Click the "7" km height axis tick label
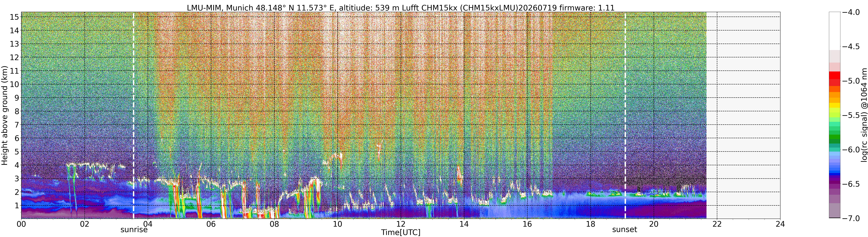Image resolution: width=868 pixels, height=237 pixels. tap(17, 125)
